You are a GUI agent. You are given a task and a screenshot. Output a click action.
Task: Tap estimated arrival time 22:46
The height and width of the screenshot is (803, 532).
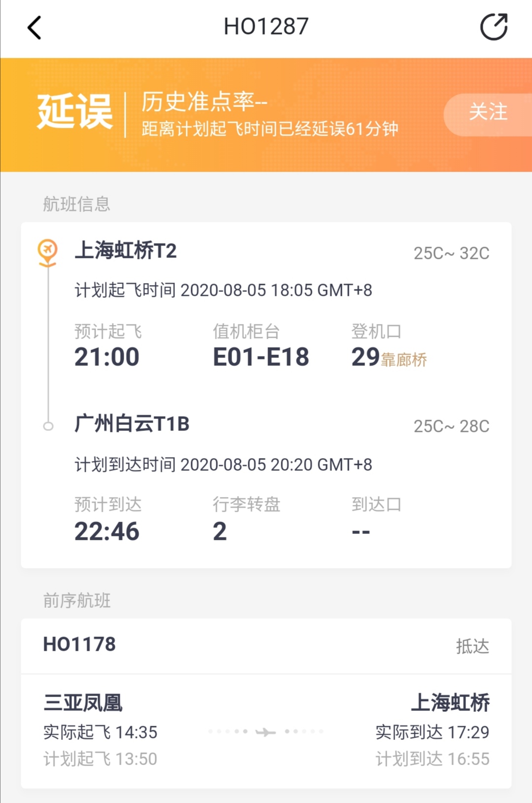point(107,531)
